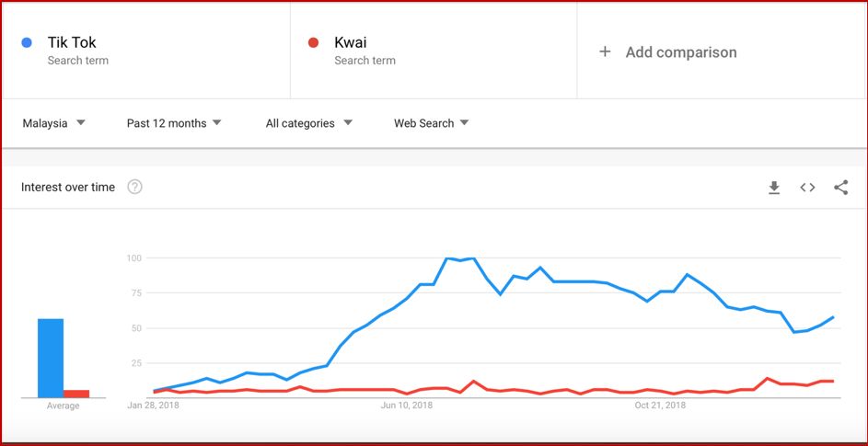Expand the Past 12 months dropdown
Image resolution: width=868 pixels, height=446 pixels.
[x=174, y=123]
